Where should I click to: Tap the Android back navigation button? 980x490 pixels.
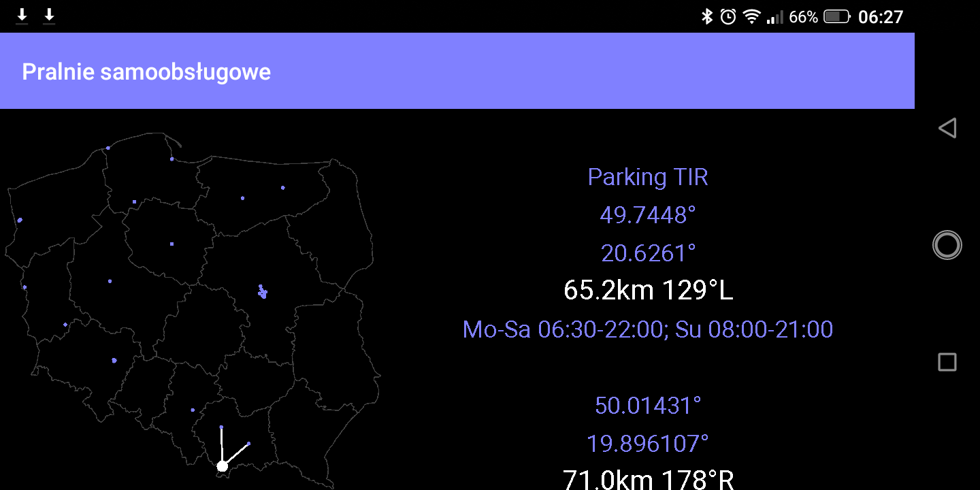click(x=947, y=128)
